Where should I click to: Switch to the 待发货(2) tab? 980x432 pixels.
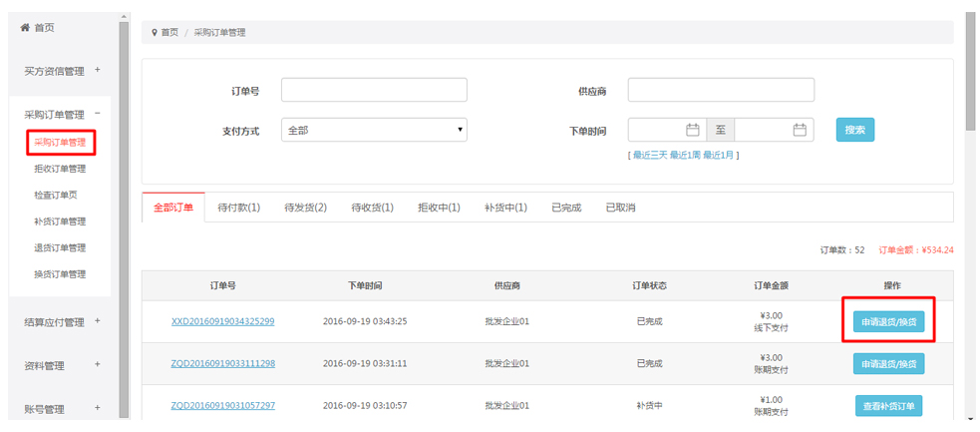click(305, 208)
